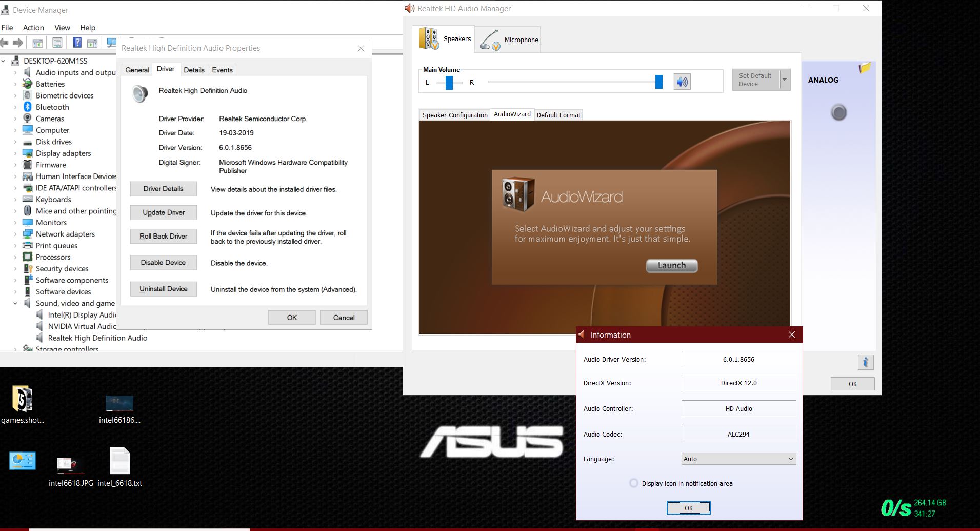Image resolution: width=980 pixels, height=531 pixels.
Task: Click the Roll Back Driver button
Action: [163, 236]
